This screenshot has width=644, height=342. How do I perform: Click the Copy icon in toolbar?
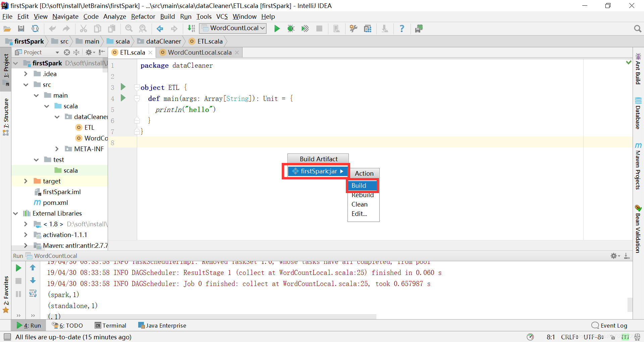tap(98, 29)
